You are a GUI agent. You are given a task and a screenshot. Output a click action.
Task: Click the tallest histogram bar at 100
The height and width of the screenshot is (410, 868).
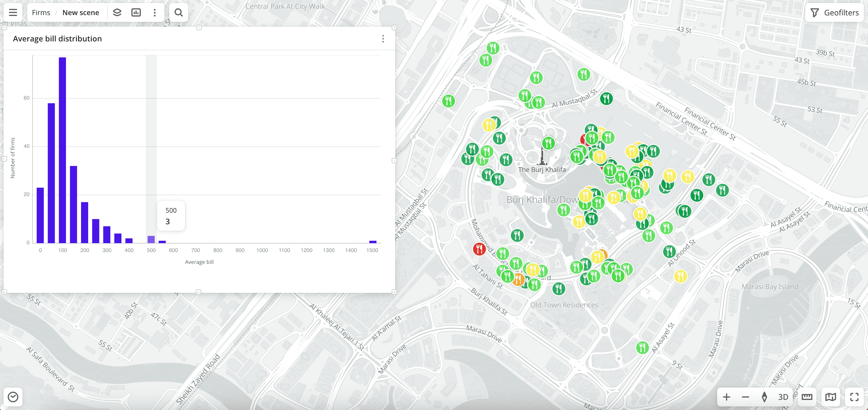coord(62,150)
